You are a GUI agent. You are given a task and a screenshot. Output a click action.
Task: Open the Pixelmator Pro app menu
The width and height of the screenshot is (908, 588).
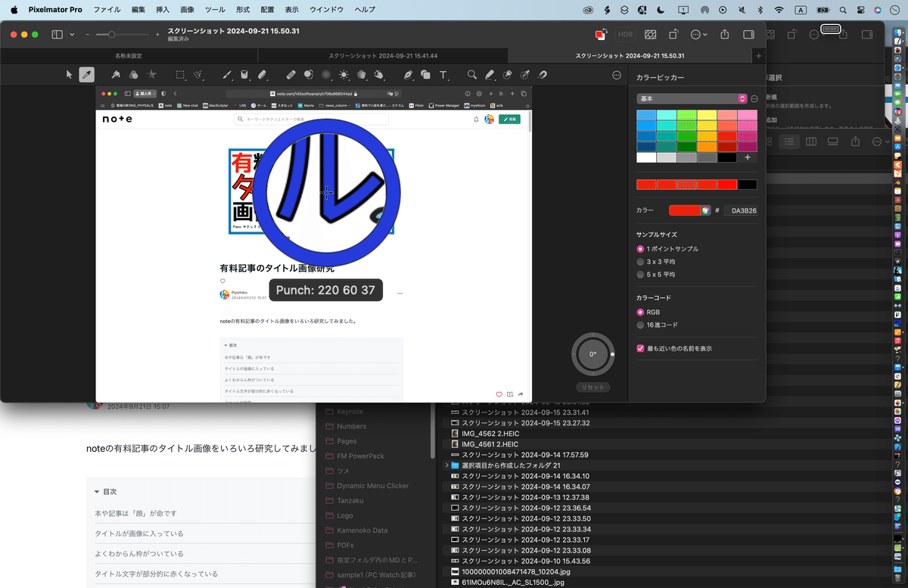click(x=55, y=9)
